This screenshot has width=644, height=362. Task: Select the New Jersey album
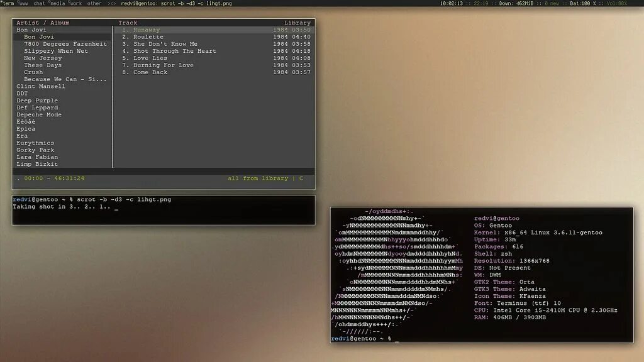62,58
